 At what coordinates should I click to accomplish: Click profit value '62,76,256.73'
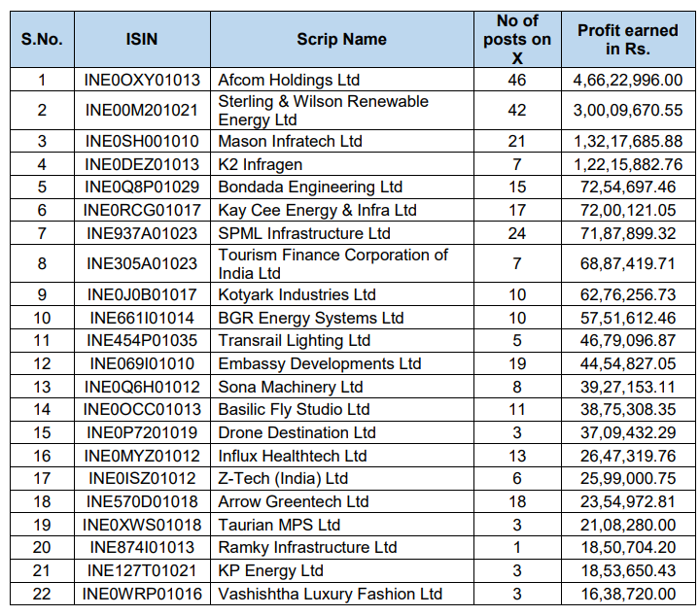coord(628,294)
